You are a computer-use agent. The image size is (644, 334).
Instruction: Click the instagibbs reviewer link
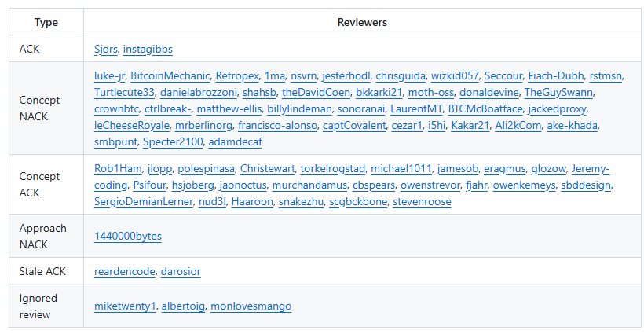[148, 49]
